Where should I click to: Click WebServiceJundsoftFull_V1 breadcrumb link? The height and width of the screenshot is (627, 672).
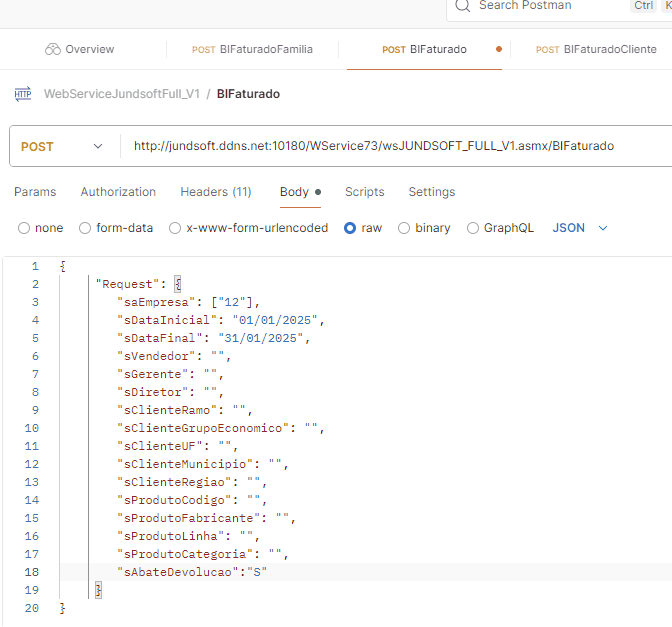[121, 94]
